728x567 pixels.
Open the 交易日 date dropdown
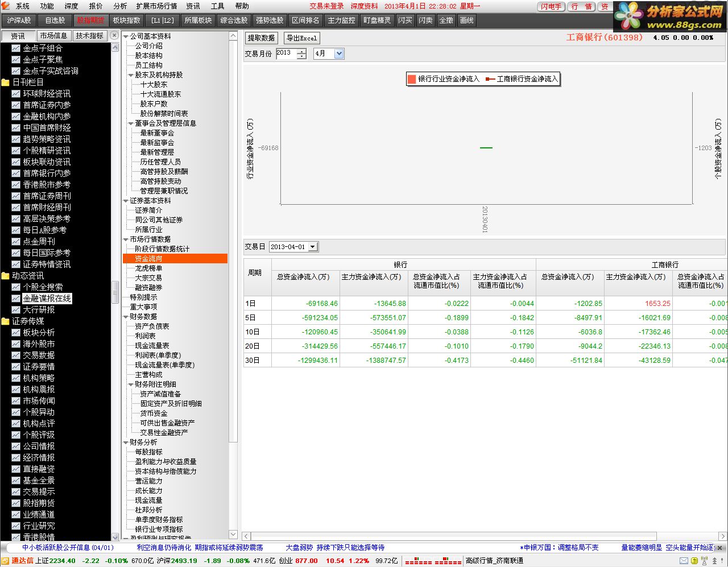click(x=312, y=247)
